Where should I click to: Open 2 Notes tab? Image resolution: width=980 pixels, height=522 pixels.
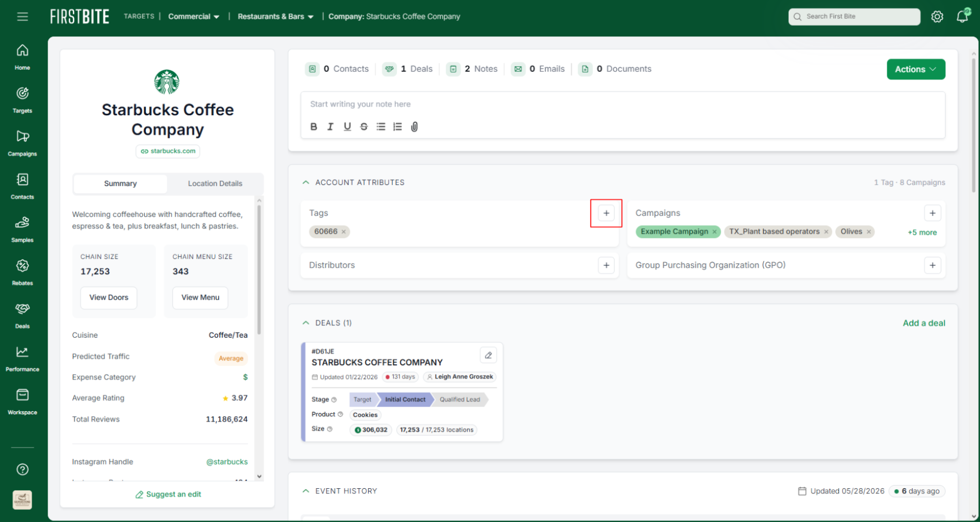(472, 69)
